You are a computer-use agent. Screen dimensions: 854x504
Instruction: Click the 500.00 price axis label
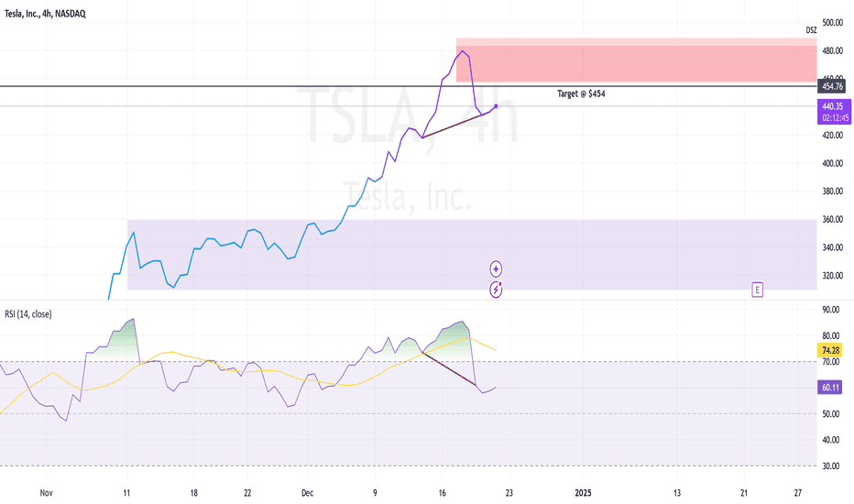(832, 23)
